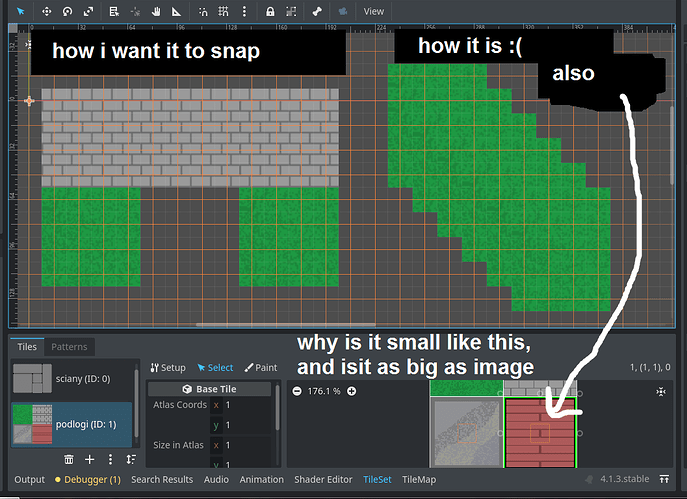
Task: Activate the Select Mode arrow tool
Action: (20, 11)
